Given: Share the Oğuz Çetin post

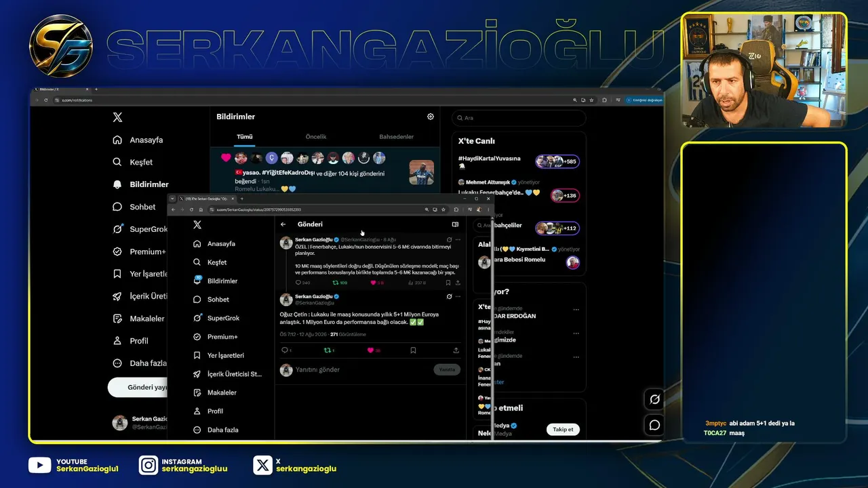Looking at the screenshot, I should click(x=456, y=350).
